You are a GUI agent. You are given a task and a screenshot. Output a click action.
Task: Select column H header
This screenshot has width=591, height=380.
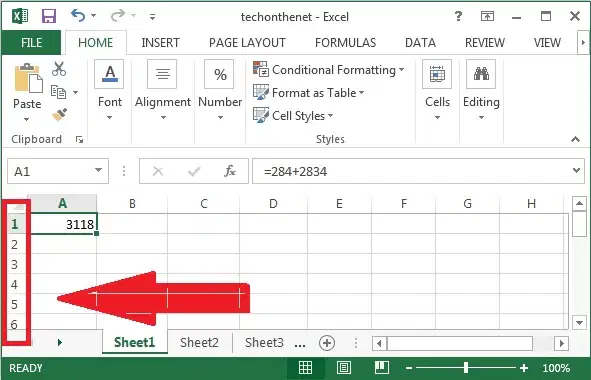[x=531, y=204]
